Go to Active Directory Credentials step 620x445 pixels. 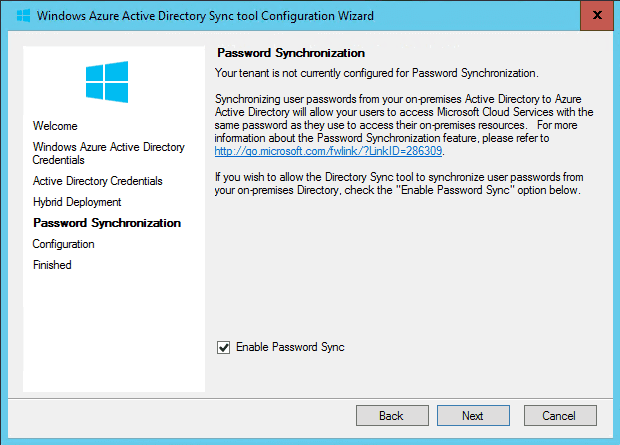(98, 181)
